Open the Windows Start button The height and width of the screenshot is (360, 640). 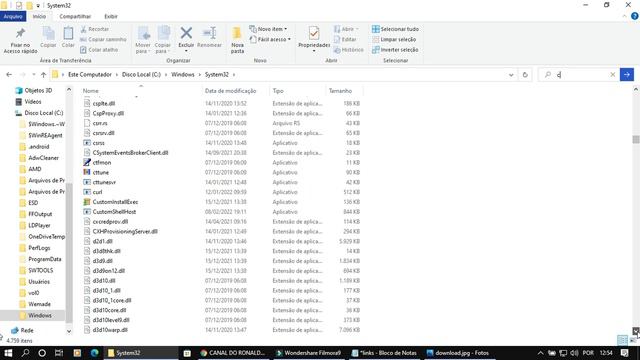8,353
